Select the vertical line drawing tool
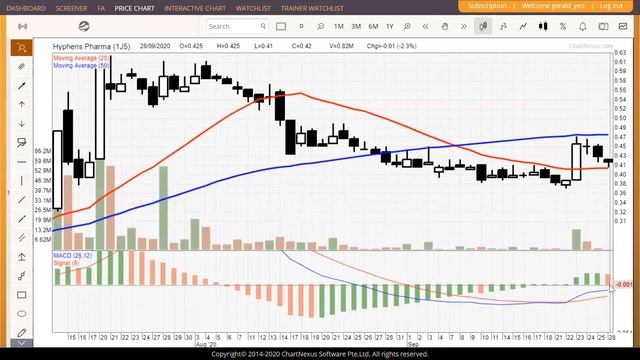This screenshot has width=640, height=360. point(22,181)
